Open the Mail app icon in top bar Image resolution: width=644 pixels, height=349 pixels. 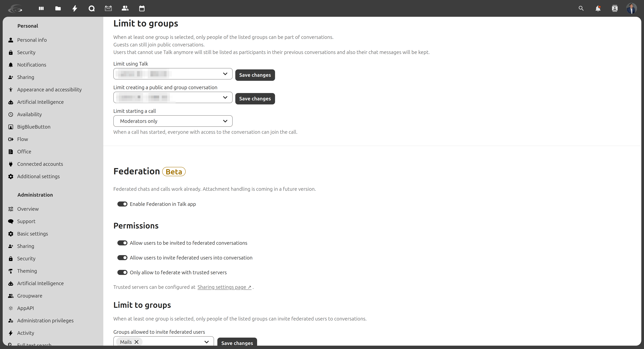click(x=108, y=9)
